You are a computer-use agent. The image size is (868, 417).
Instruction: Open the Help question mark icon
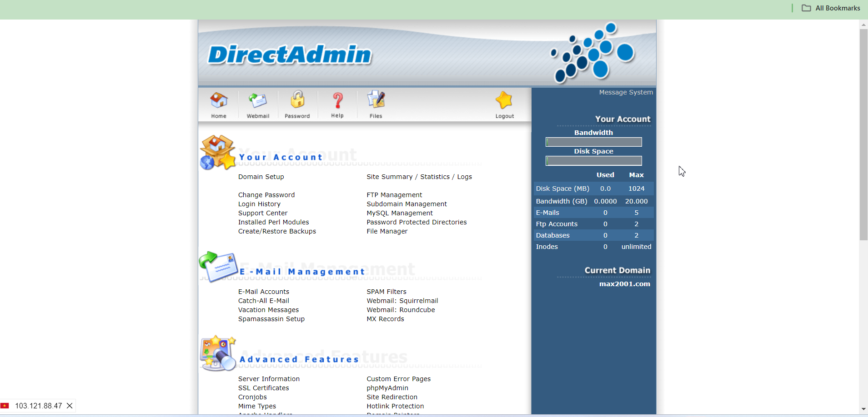point(337,100)
